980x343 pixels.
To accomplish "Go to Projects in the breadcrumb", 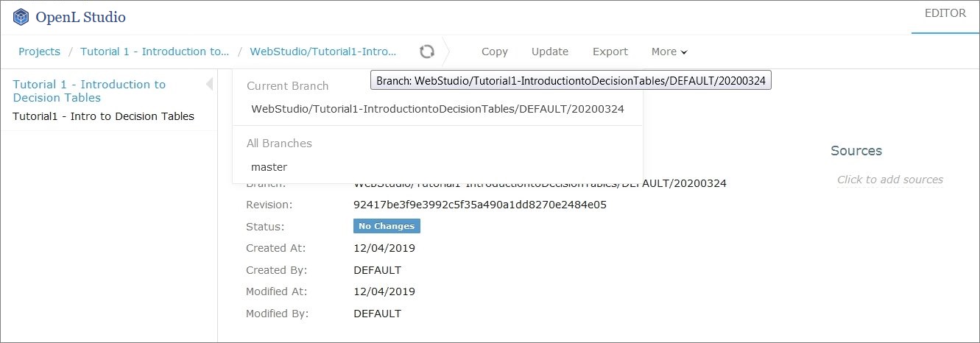I will click(39, 52).
